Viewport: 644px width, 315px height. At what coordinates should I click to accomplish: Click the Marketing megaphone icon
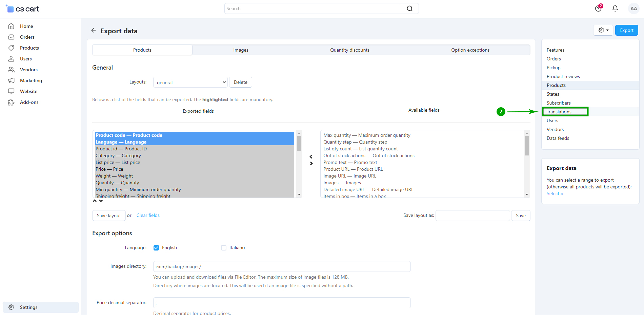(x=11, y=80)
